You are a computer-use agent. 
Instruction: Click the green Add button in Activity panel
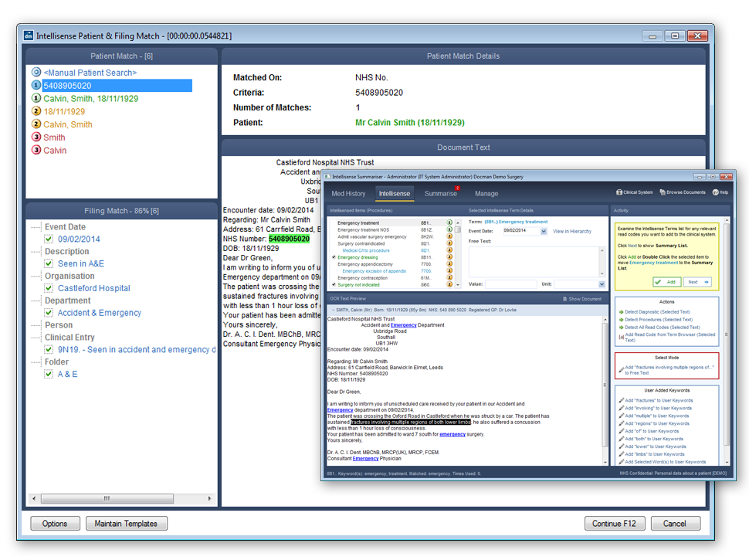pos(667,282)
